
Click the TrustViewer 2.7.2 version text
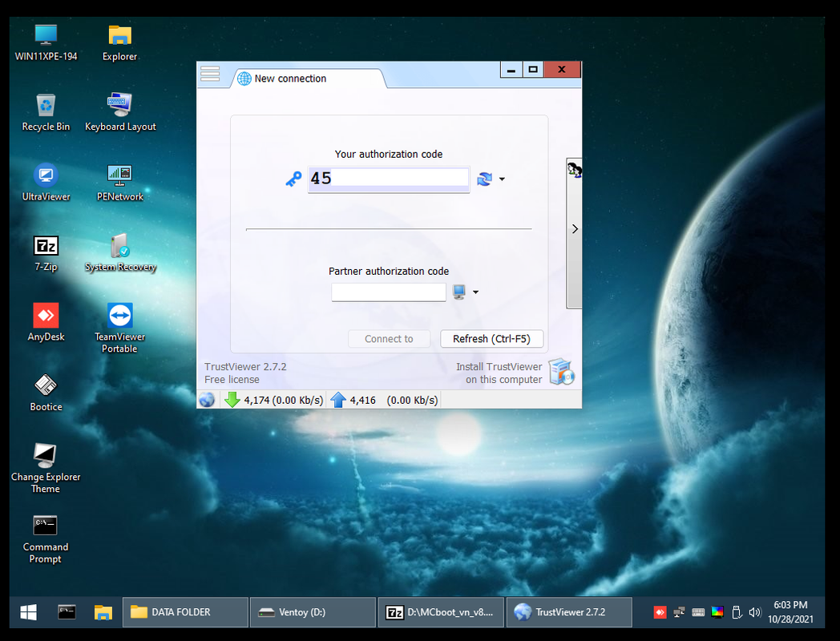tap(245, 367)
